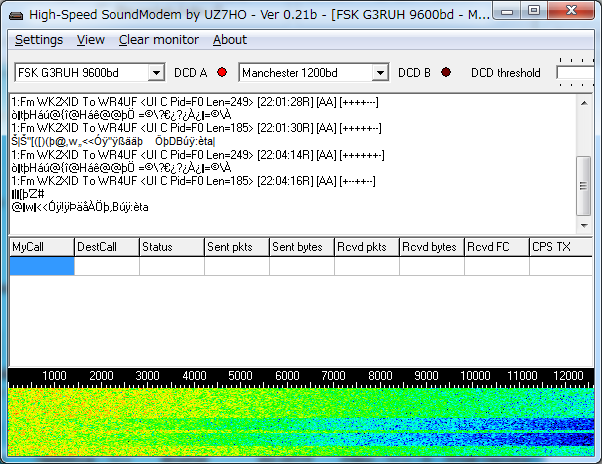This screenshot has width=602, height=464.
Task: Adjust the DCD threshold slider
Action: tap(575, 73)
